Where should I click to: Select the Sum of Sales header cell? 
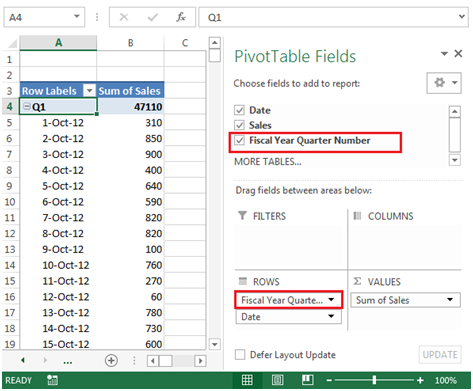tap(130, 91)
